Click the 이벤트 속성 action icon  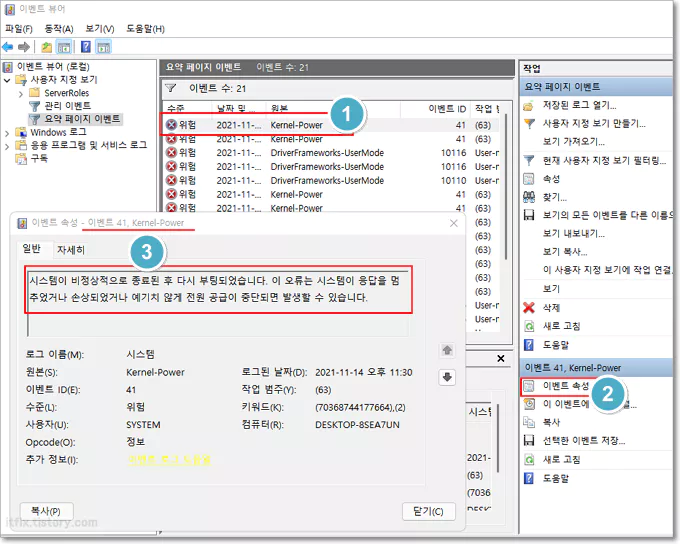click(529, 386)
